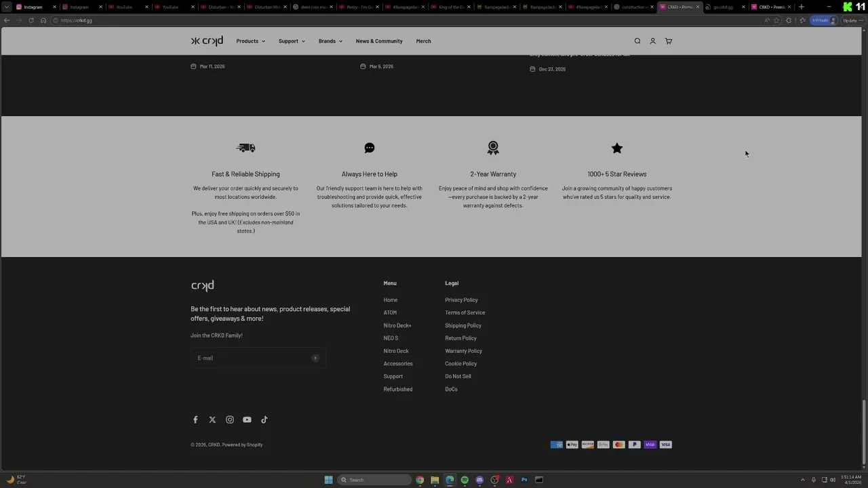Submit the newsletter e-mail arrow button
Screen dimensions: 868x488
(315, 358)
